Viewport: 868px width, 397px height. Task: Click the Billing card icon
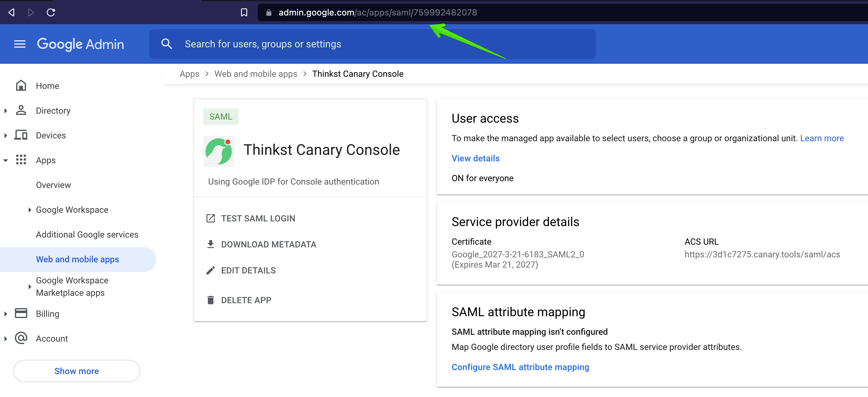click(x=21, y=313)
